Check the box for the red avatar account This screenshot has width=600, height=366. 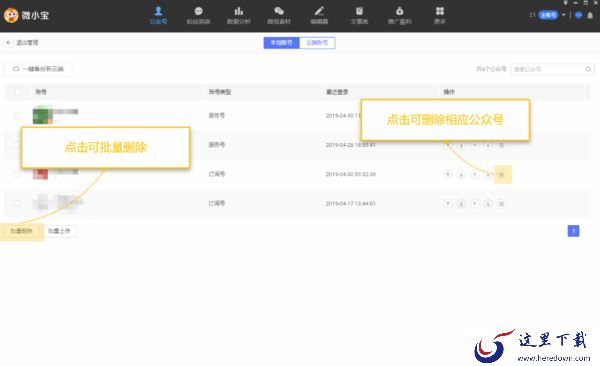[17, 174]
